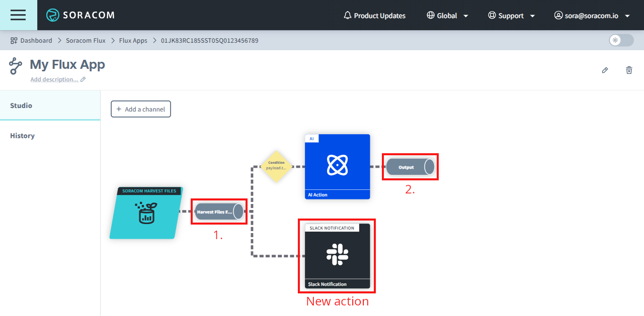This screenshot has width=644, height=316.
Task: Open the AI Action block
Action: click(x=337, y=166)
